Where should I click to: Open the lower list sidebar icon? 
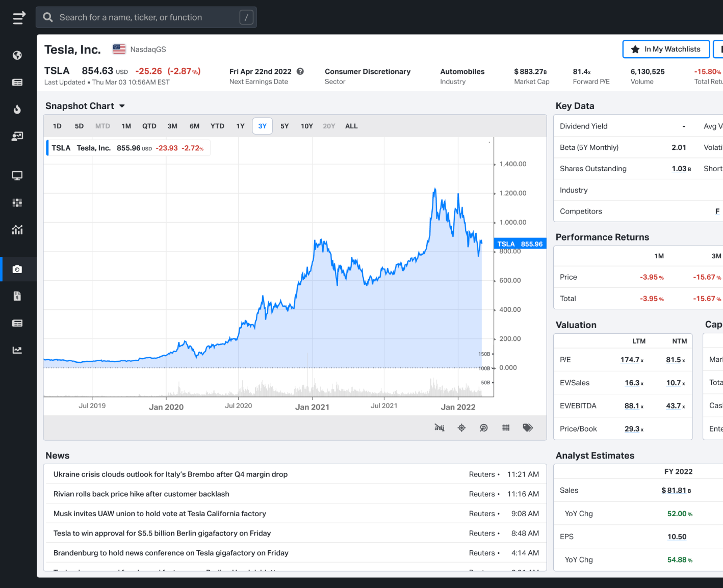[17, 323]
